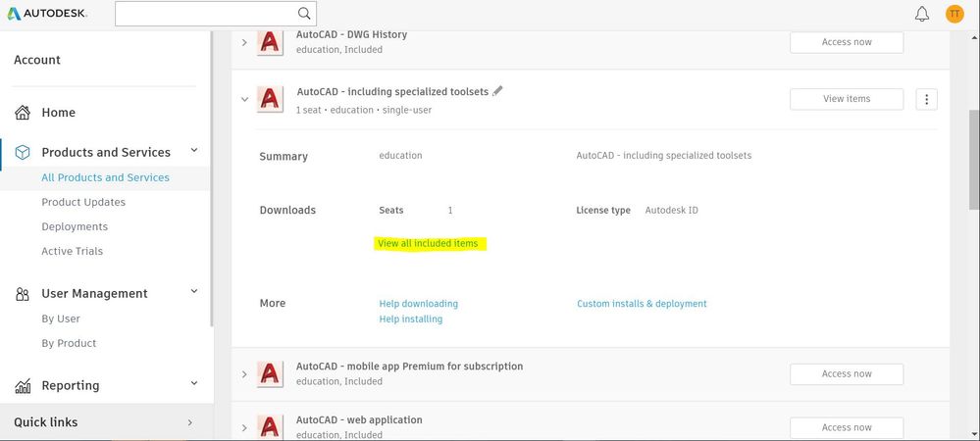Image resolution: width=980 pixels, height=441 pixels.
Task: Click the AutoCAD DWG History product icon
Action: tap(270, 42)
